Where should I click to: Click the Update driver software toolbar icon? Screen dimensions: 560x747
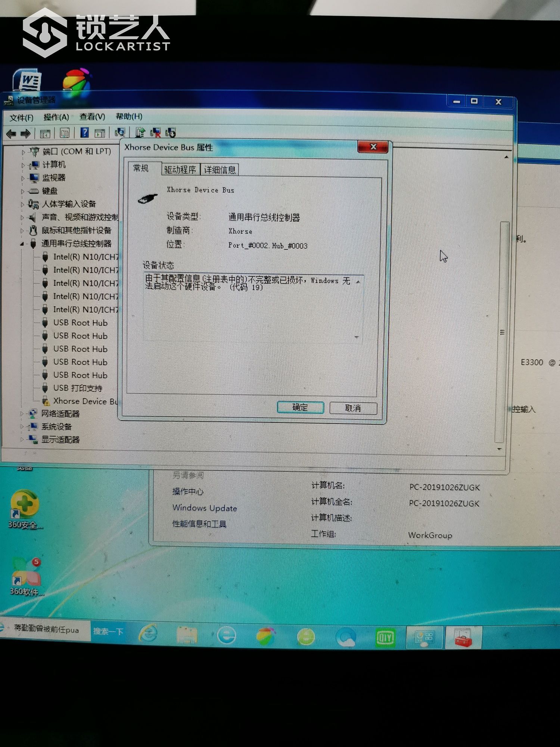tap(140, 132)
